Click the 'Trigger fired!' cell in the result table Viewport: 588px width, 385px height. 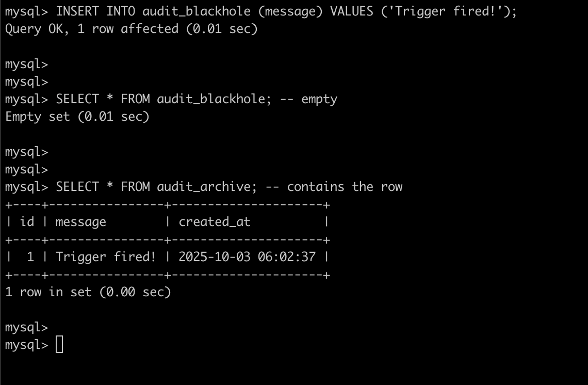click(106, 257)
